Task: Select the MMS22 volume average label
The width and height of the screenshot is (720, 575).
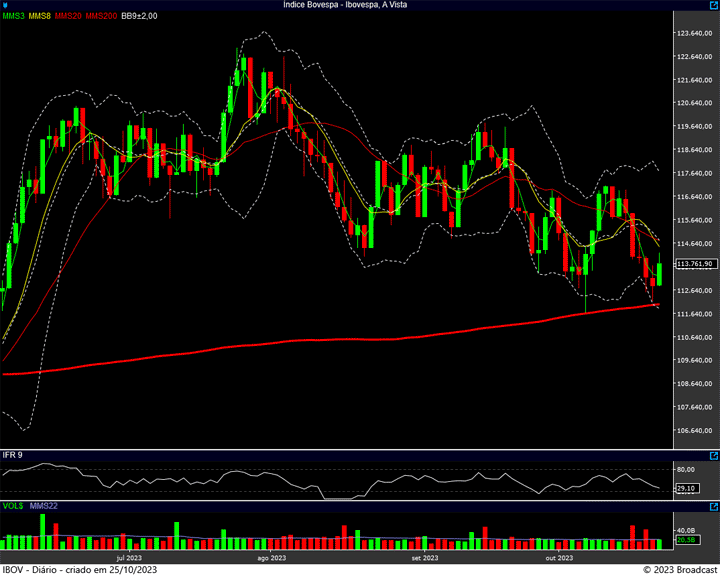Action: click(x=44, y=506)
